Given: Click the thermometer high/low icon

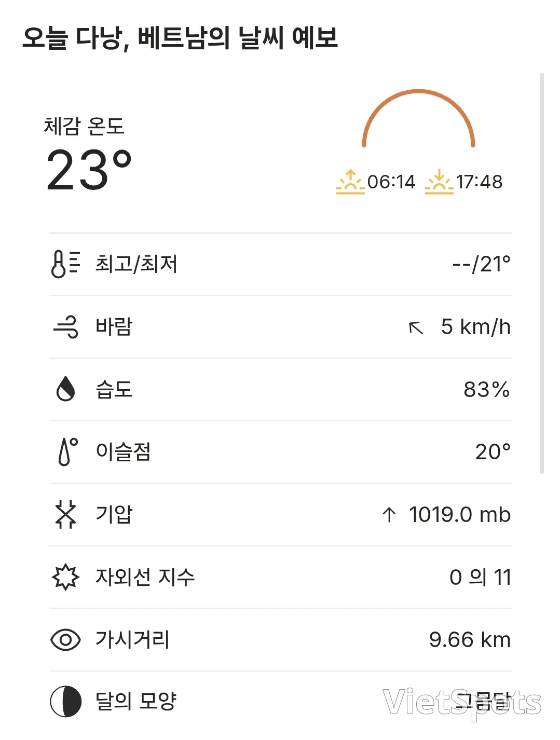Looking at the screenshot, I should point(65,264).
